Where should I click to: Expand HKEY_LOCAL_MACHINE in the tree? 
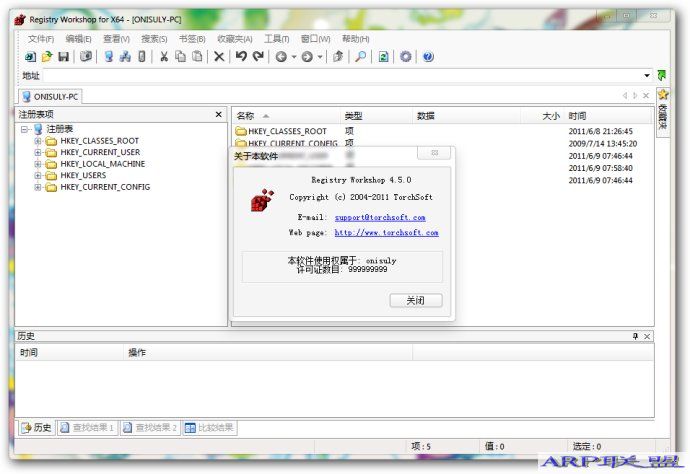[x=38, y=164]
